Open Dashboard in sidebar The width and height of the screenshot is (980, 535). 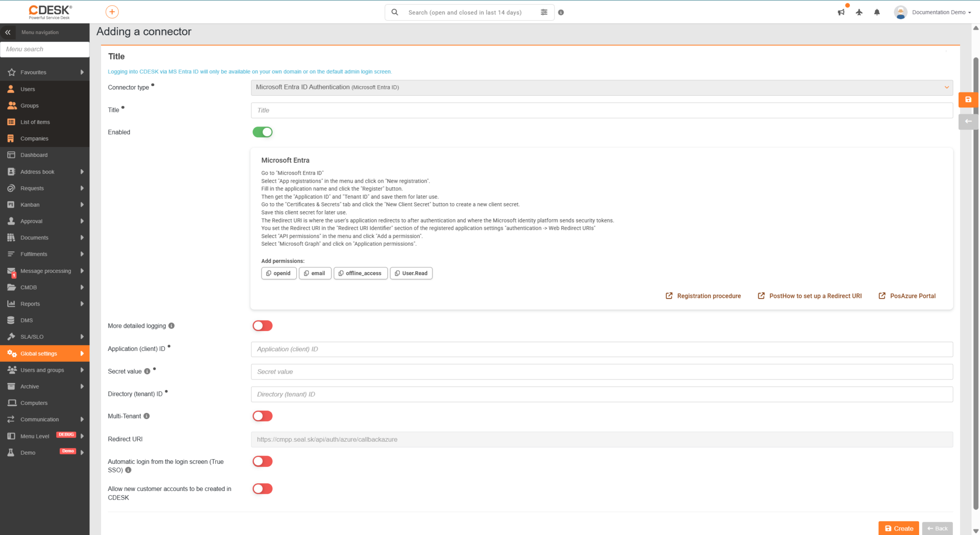(x=44, y=155)
